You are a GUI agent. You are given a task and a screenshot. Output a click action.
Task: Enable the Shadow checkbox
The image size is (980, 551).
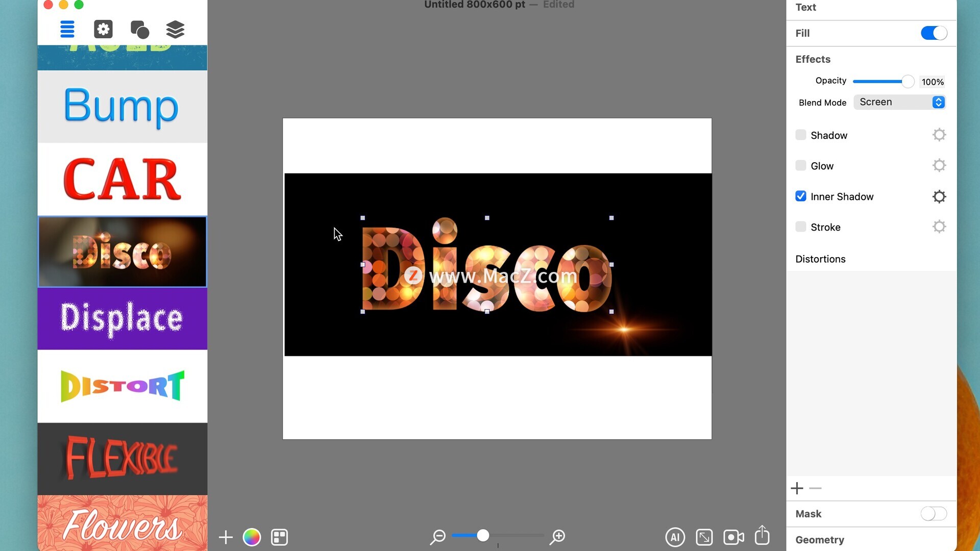[x=801, y=135]
